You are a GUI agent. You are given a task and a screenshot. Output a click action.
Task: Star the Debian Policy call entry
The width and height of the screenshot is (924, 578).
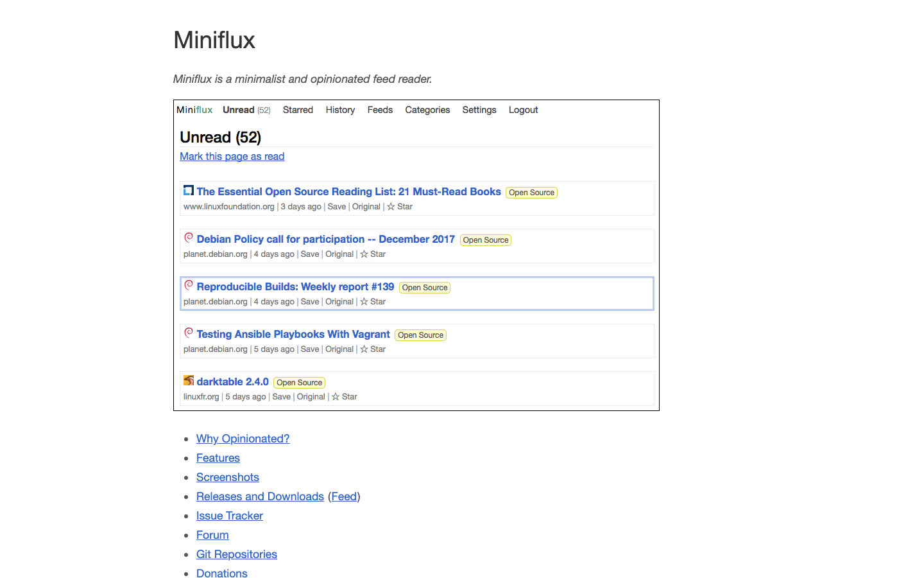pyautogui.click(x=372, y=254)
